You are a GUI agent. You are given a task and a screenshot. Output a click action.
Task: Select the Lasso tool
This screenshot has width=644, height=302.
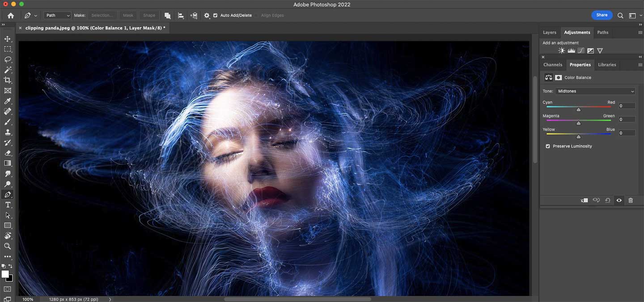point(8,60)
